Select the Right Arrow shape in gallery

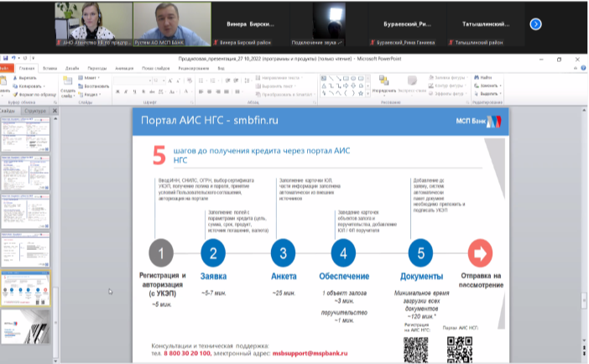346,86
